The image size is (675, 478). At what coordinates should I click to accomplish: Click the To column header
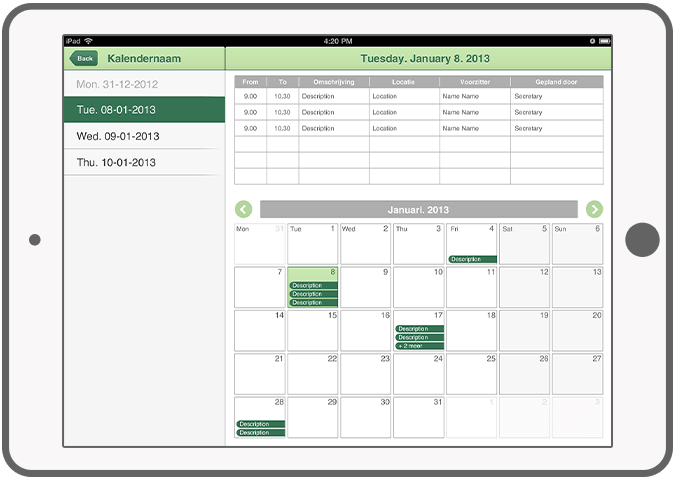pyautogui.click(x=282, y=82)
